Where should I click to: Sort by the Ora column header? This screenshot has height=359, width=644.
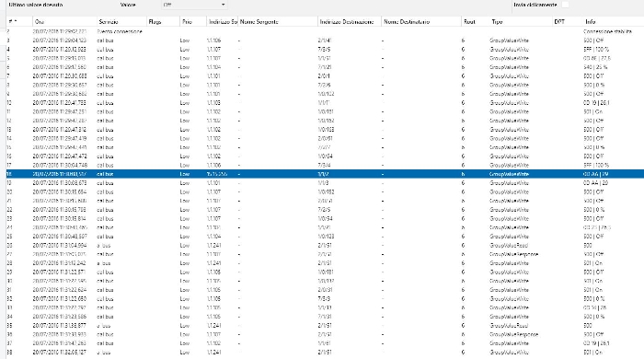pyautogui.click(x=64, y=21)
